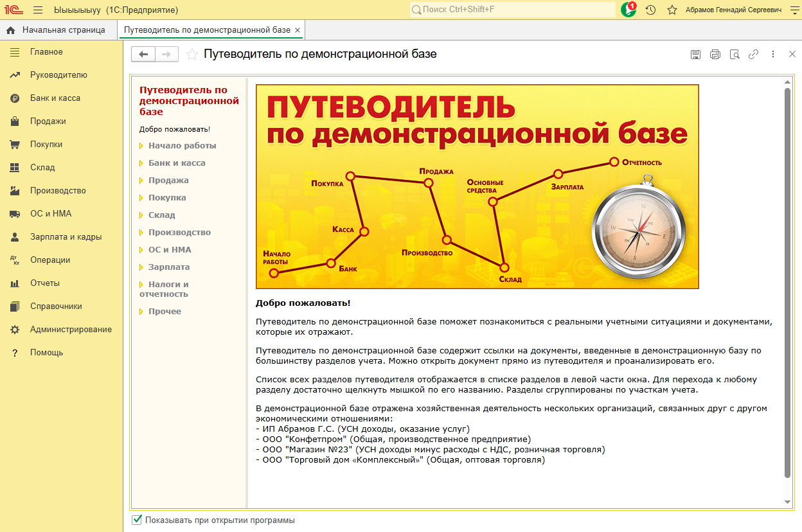
Task: Click text ИП Абрамов Г.С. line
Action: point(363,429)
